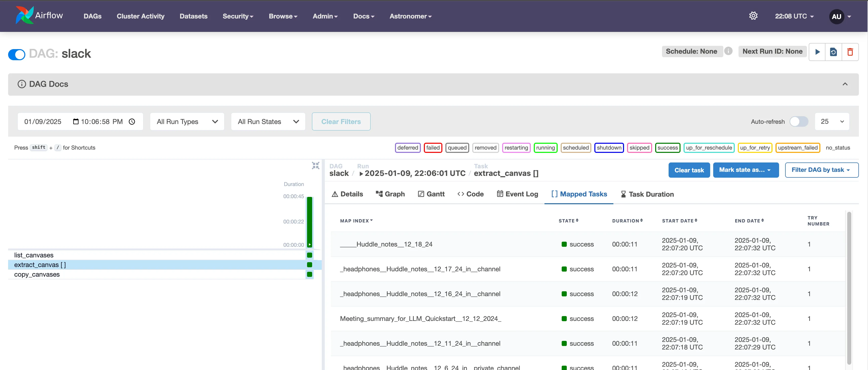
Task: Click the calendar icon in date field
Action: click(76, 121)
